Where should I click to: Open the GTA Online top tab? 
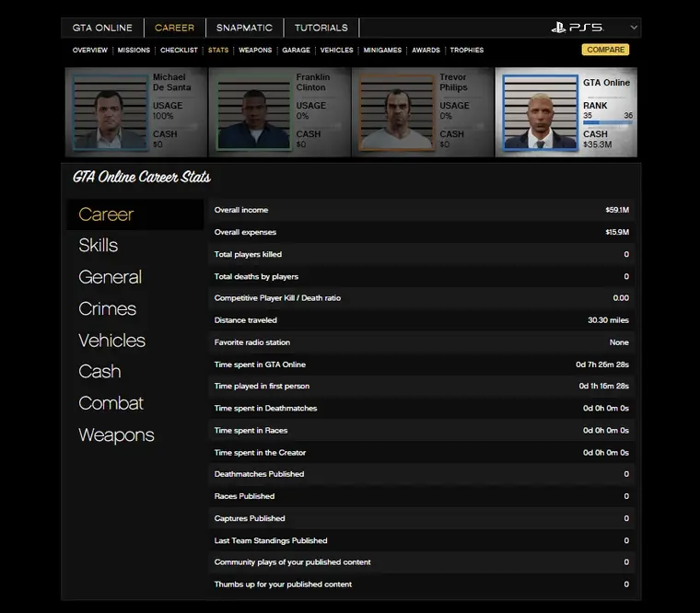(x=102, y=28)
